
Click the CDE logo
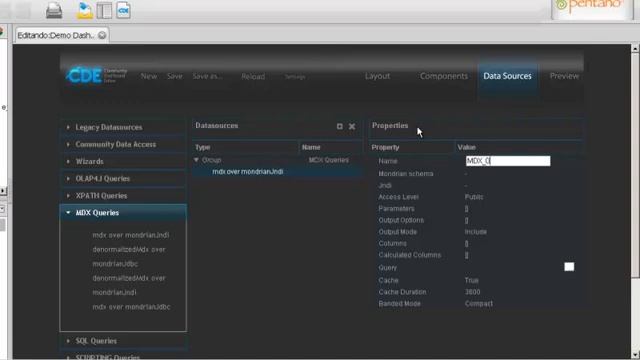click(96, 75)
